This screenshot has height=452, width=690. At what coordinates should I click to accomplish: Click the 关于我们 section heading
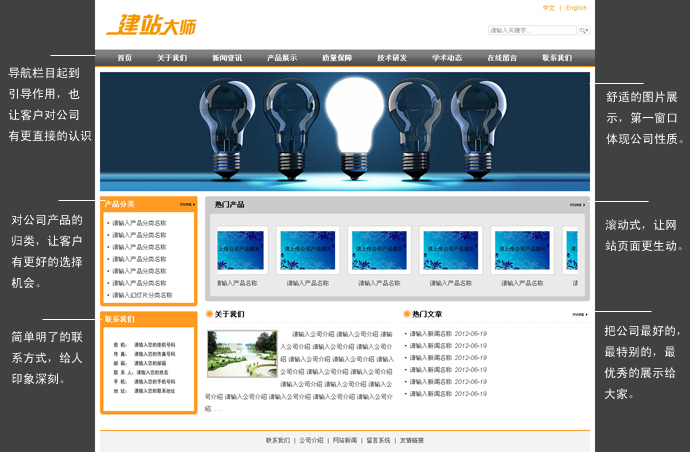click(229, 314)
